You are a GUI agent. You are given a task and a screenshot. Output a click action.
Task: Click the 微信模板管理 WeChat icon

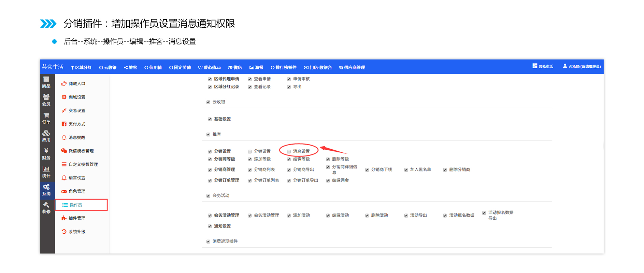pos(64,151)
